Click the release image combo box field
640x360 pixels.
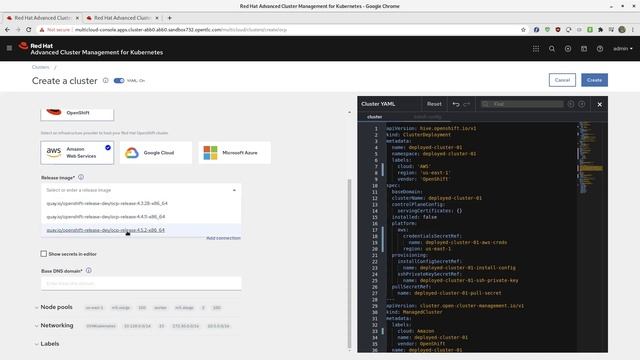tap(141, 190)
